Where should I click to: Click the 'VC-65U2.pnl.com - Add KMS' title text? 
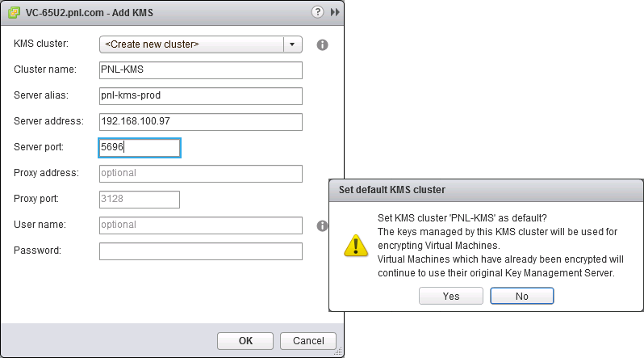[89, 13]
